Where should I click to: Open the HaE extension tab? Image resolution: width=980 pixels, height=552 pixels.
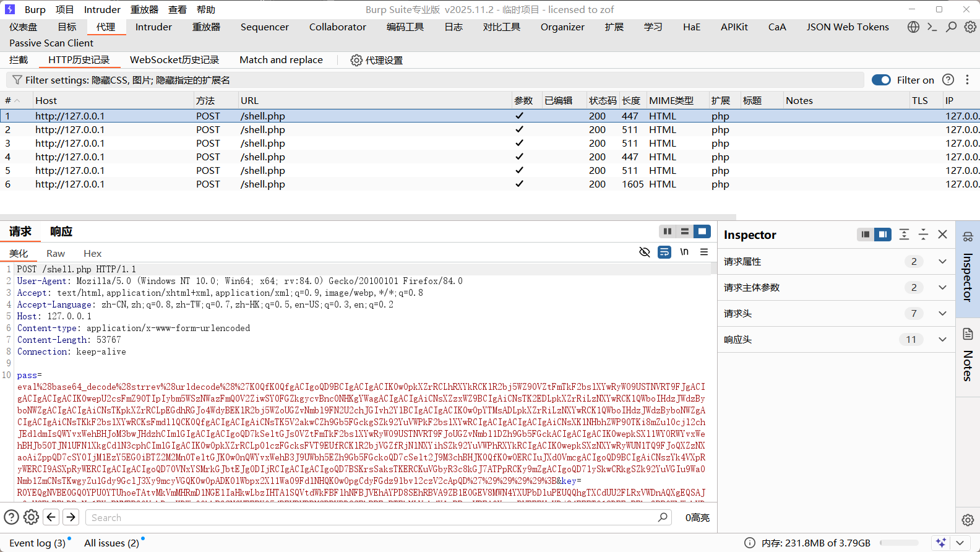692,27
